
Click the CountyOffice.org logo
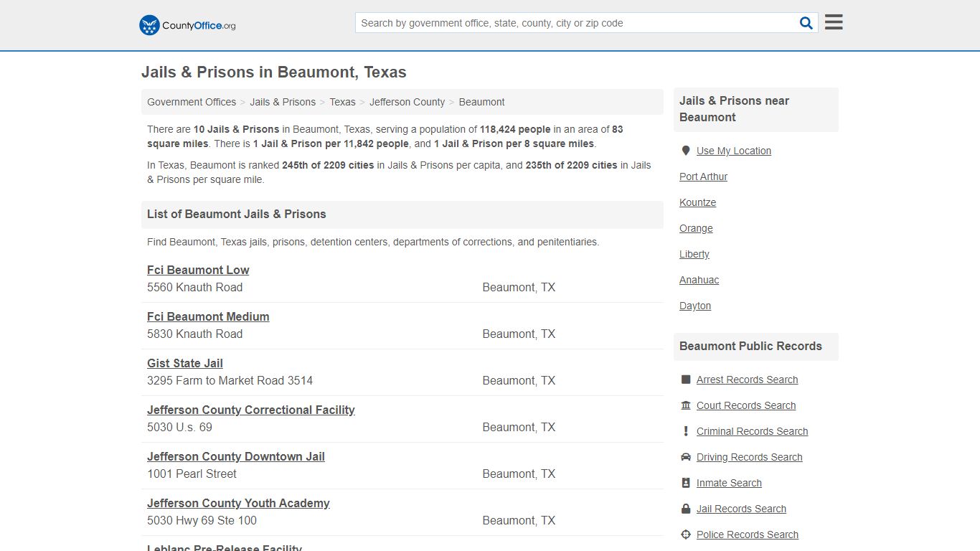187,25
